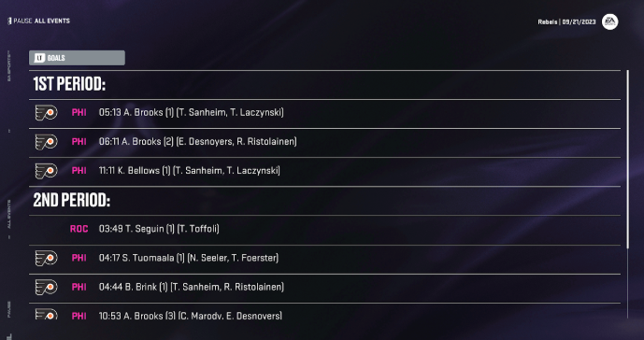This screenshot has width=644, height=340.
Task: Click Flyers logo beside K. Bellows goal
Action: click(46, 171)
